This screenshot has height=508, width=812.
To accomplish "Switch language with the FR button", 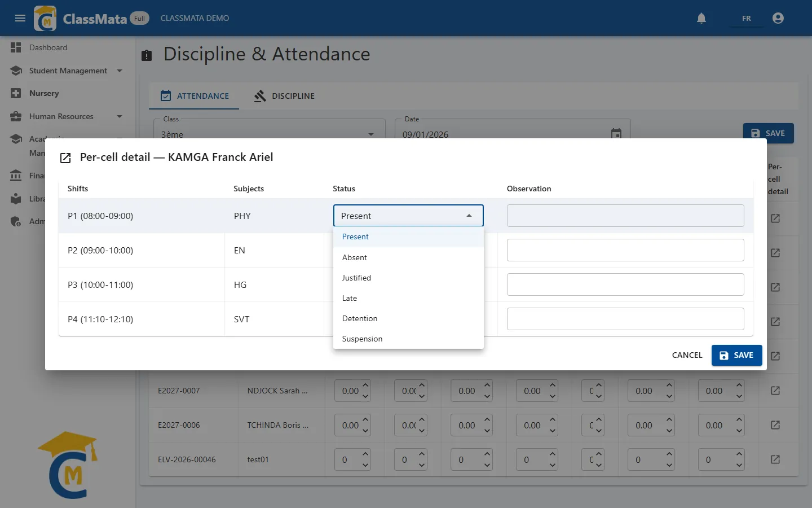I will pos(747,18).
